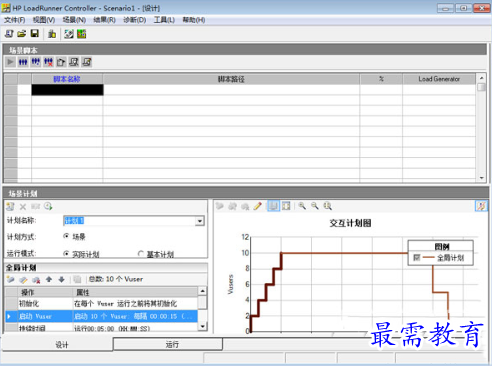Click the 计划名称 input field
Image resolution: width=492 pixels, height=366 pixels.
click(x=129, y=221)
